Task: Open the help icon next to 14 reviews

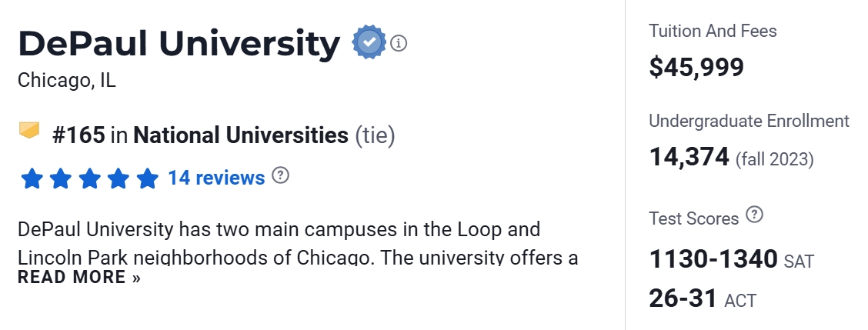Action: pos(281,175)
